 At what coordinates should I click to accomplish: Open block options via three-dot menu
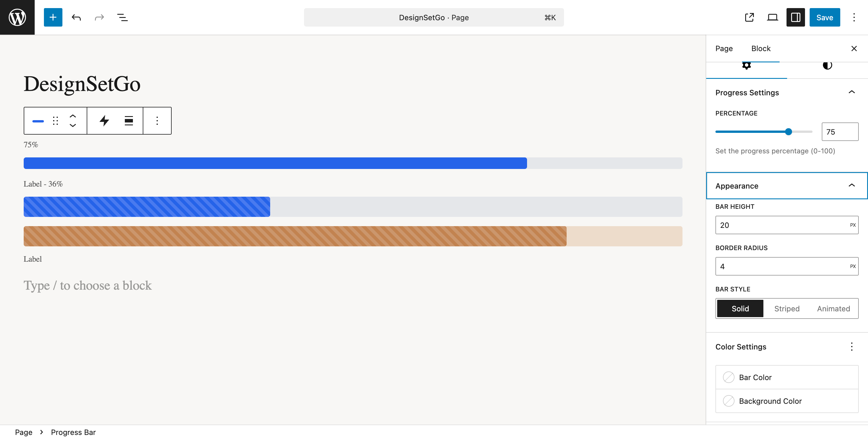coord(157,120)
